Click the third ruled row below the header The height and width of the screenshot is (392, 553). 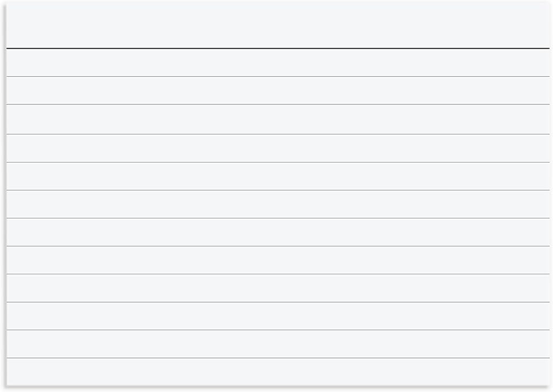point(278,119)
